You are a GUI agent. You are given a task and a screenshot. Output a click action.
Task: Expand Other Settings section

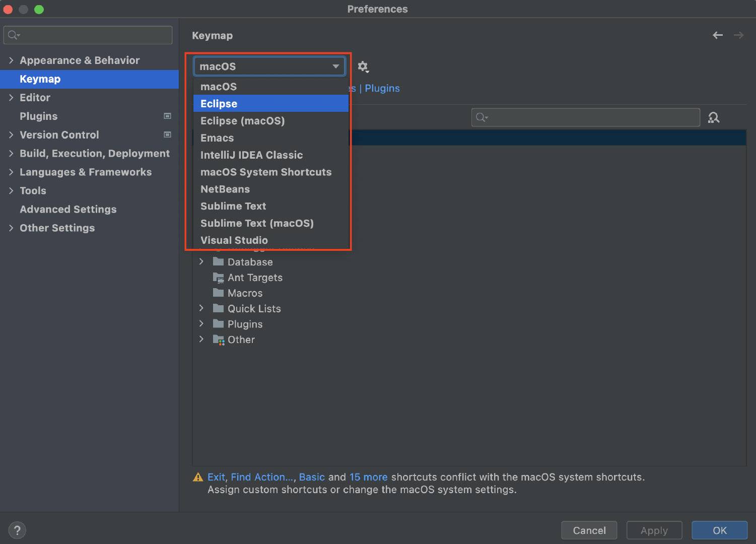point(11,228)
